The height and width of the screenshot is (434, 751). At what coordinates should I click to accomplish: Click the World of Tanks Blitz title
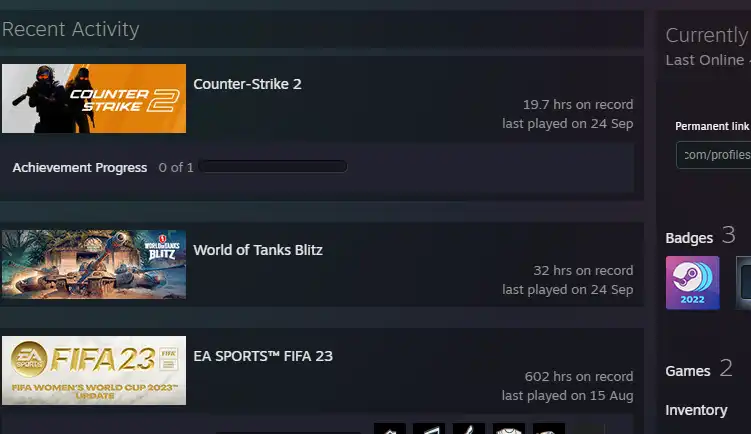(258, 250)
